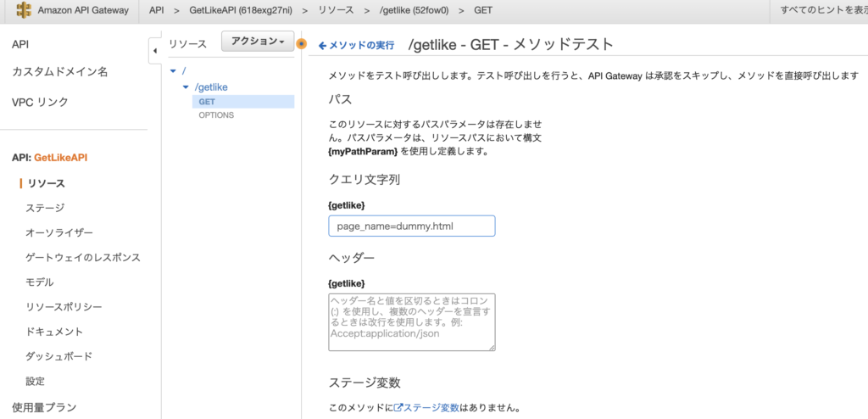This screenshot has height=419, width=868.
Task: Select リソースポリシー in the sidebar
Action: [x=64, y=307]
